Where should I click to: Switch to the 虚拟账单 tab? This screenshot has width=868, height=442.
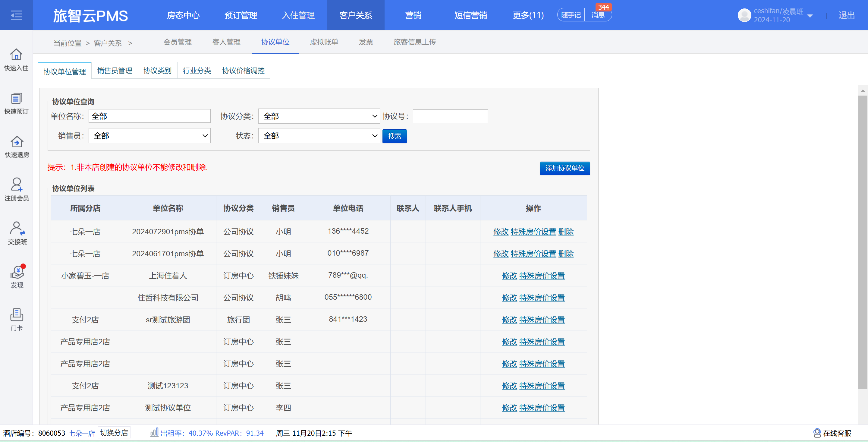coord(324,42)
